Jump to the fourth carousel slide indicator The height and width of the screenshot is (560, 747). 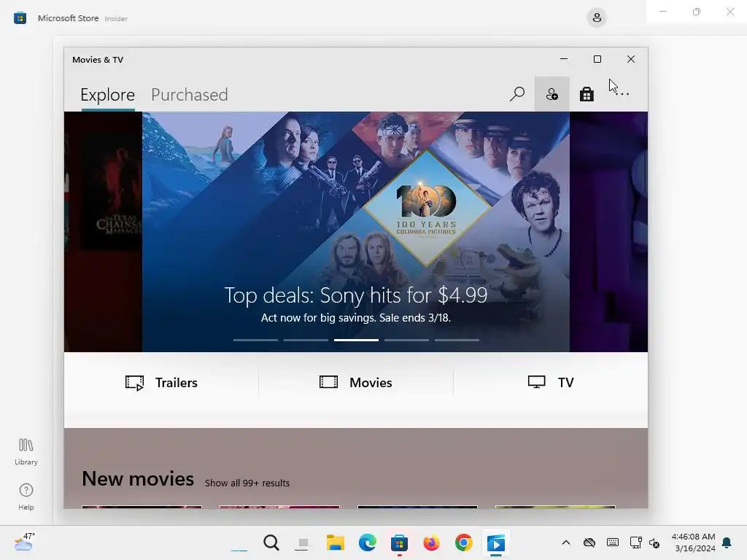[x=406, y=340]
